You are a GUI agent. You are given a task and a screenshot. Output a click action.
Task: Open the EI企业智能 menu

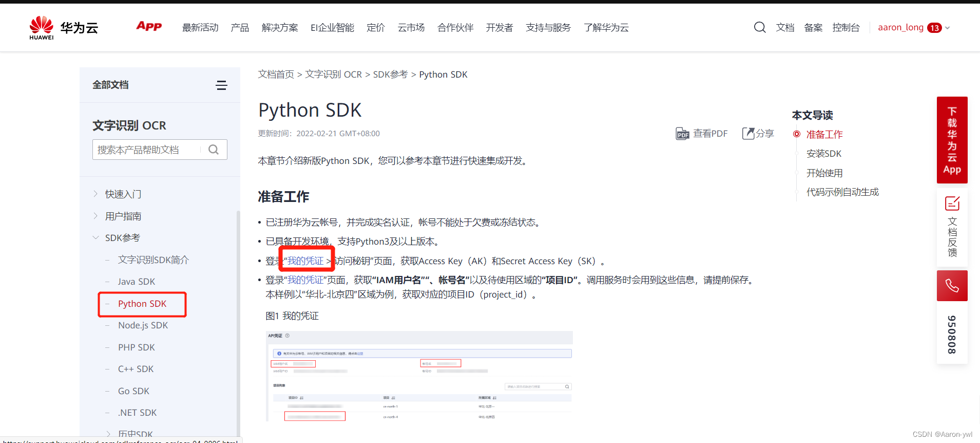[x=332, y=28]
